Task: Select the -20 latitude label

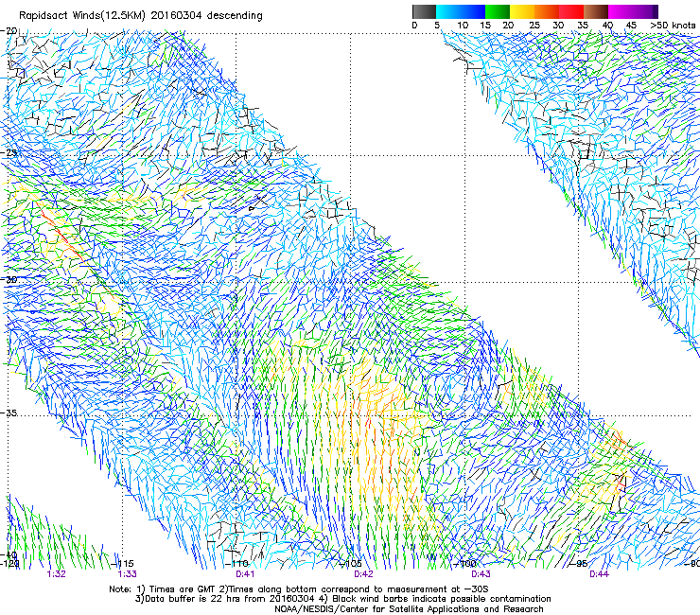Action: click(9, 31)
